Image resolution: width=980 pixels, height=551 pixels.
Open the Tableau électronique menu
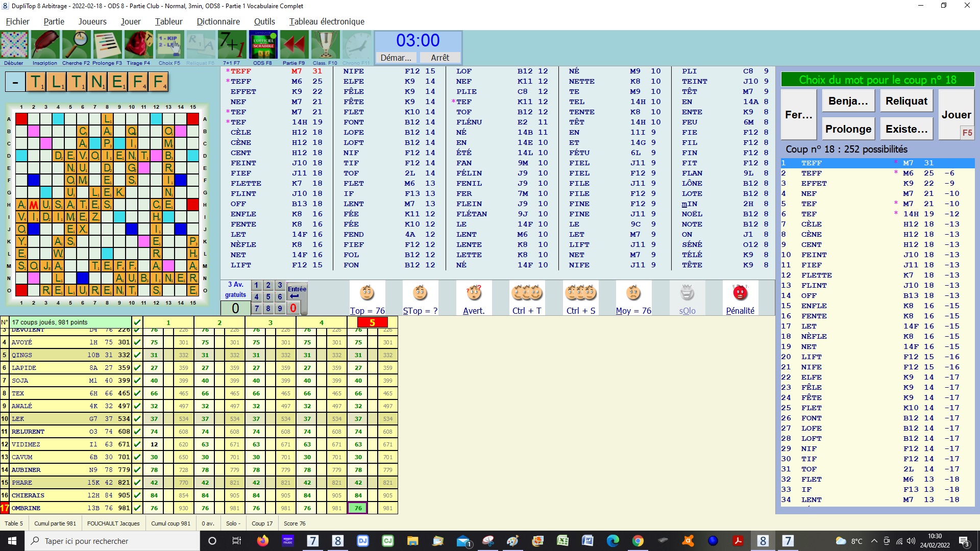[x=327, y=21]
